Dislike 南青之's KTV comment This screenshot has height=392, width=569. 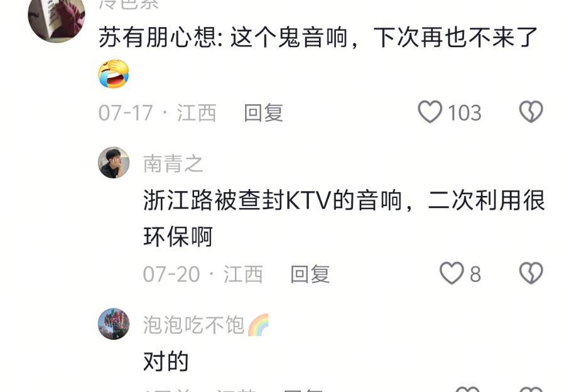[531, 273]
